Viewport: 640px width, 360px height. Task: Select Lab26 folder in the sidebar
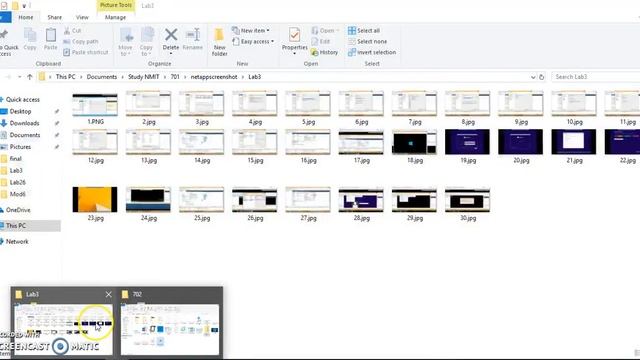18,182
